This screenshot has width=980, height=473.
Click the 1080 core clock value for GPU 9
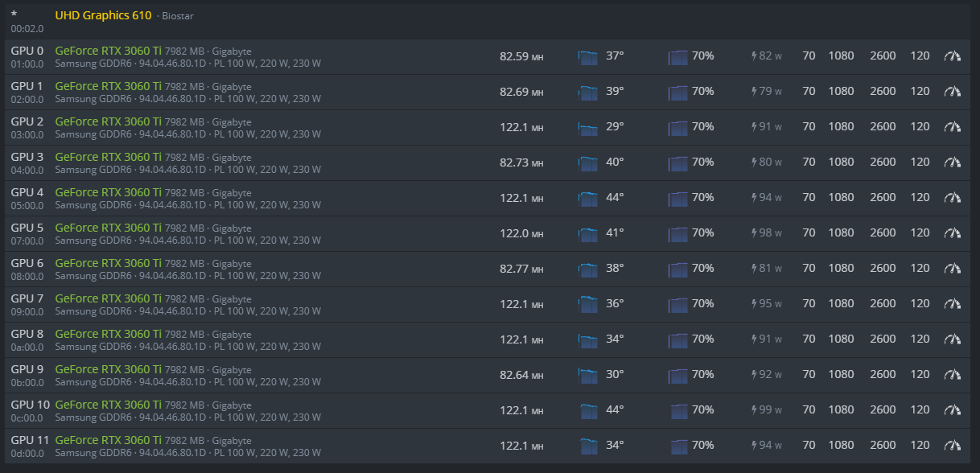click(841, 375)
